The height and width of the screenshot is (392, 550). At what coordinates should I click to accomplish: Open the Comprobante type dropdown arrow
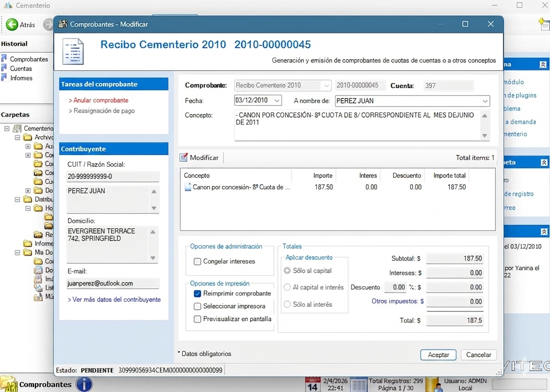(327, 85)
